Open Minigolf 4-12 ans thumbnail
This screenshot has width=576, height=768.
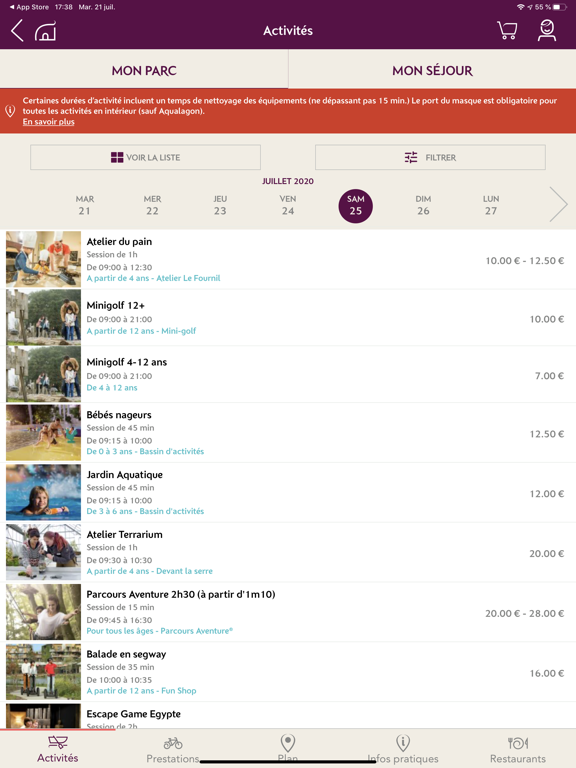pos(43,374)
